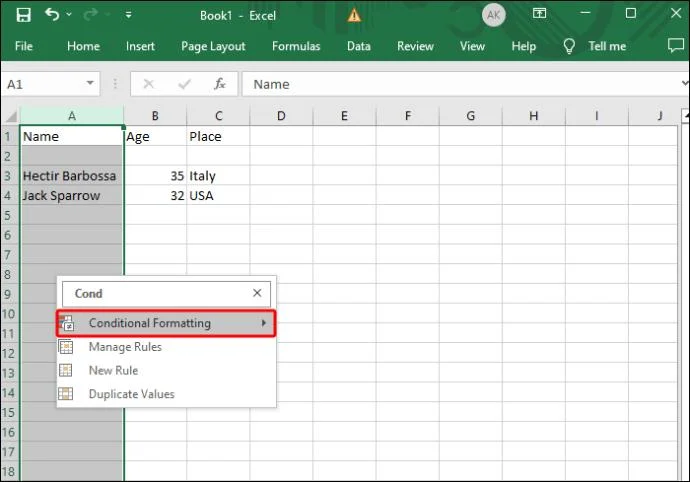
Task: Switch to the Page Layout tab
Action: coord(213,46)
